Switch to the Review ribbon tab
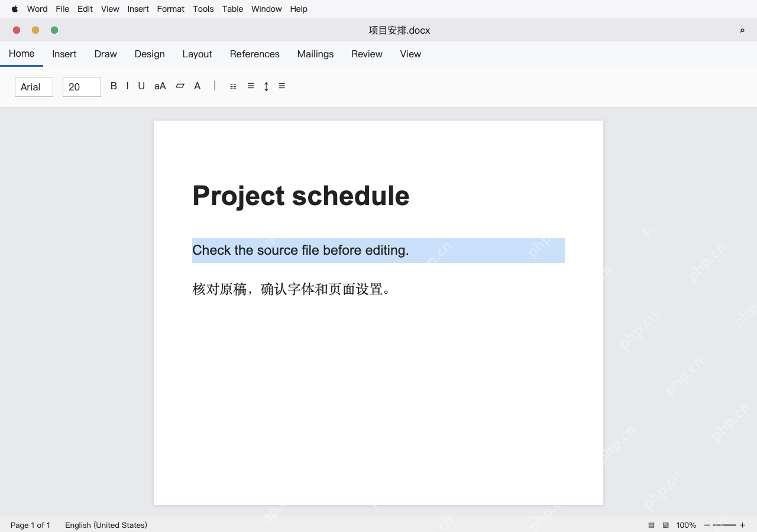Viewport: 757px width, 532px height. point(367,54)
